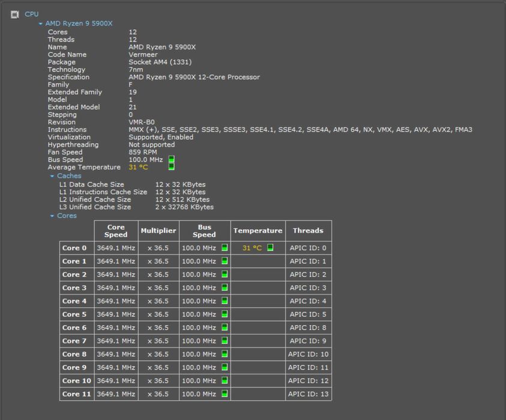Click Core 7 bus speed graph icon
Screen dimensions: 506x420
pos(224,340)
